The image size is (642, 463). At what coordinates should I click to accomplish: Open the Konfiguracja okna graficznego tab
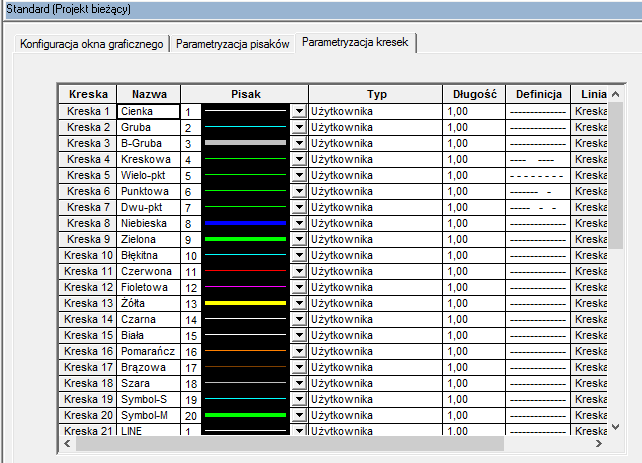pyautogui.click(x=92, y=44)
